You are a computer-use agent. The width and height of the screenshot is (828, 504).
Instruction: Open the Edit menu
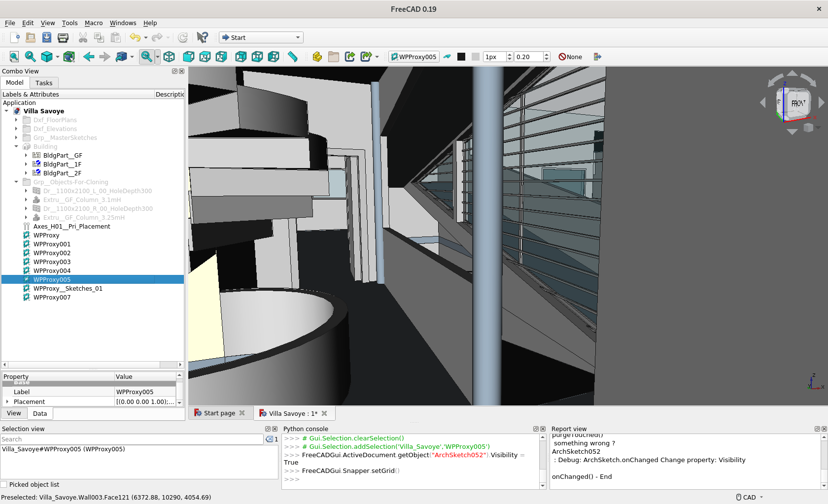[28, 23]
